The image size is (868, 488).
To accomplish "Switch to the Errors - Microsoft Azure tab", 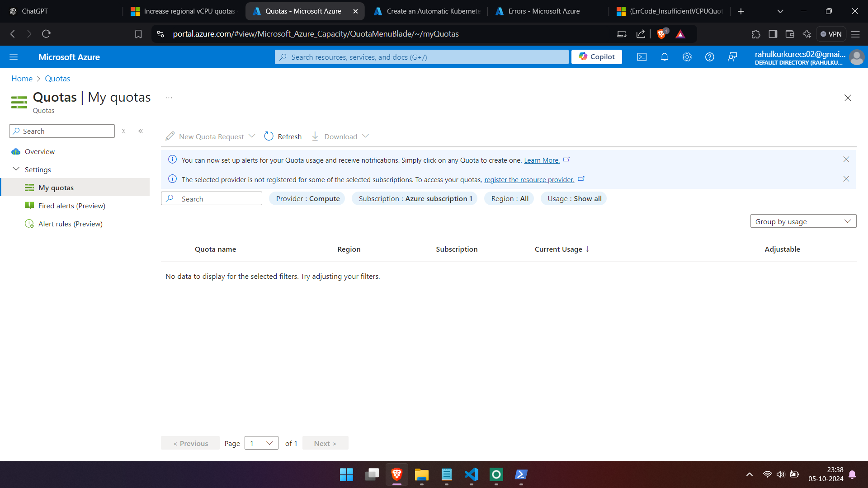I will click(x=543, y=11).
